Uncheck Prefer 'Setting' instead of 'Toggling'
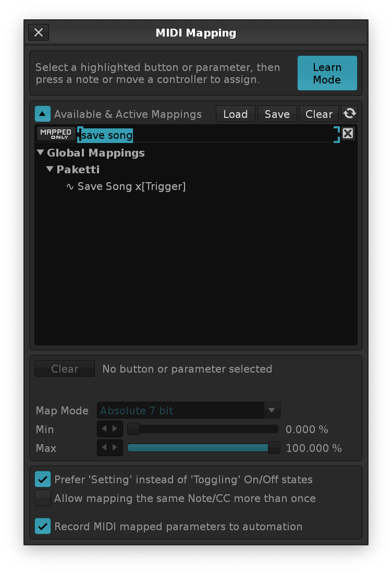The height and width of the screenshot is (573, 392). (x=43, y=479)
